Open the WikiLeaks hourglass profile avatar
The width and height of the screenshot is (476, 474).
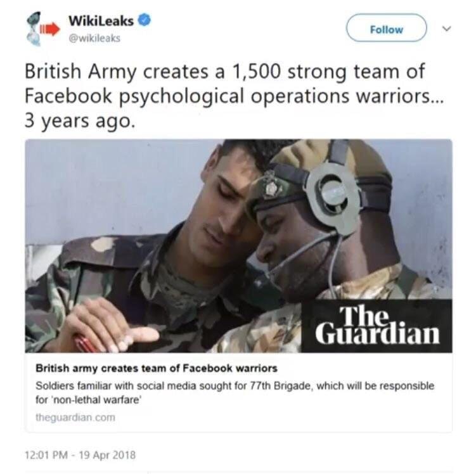42,29
